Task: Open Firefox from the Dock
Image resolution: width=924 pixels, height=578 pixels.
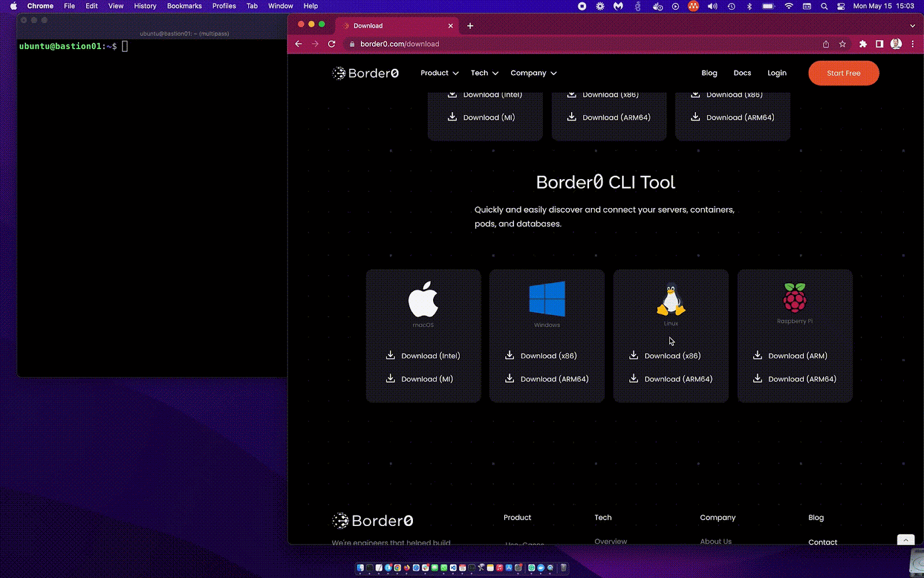Action: 407,568
